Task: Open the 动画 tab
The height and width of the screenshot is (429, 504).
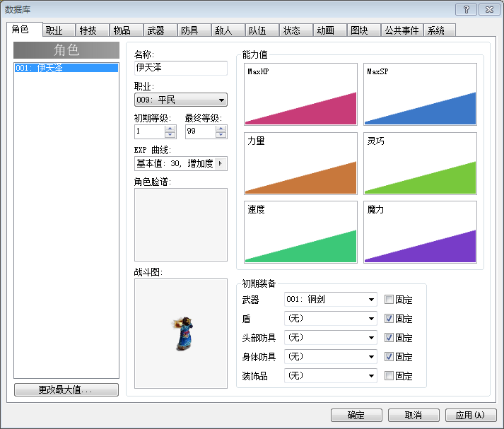Action: pos(330,30)
